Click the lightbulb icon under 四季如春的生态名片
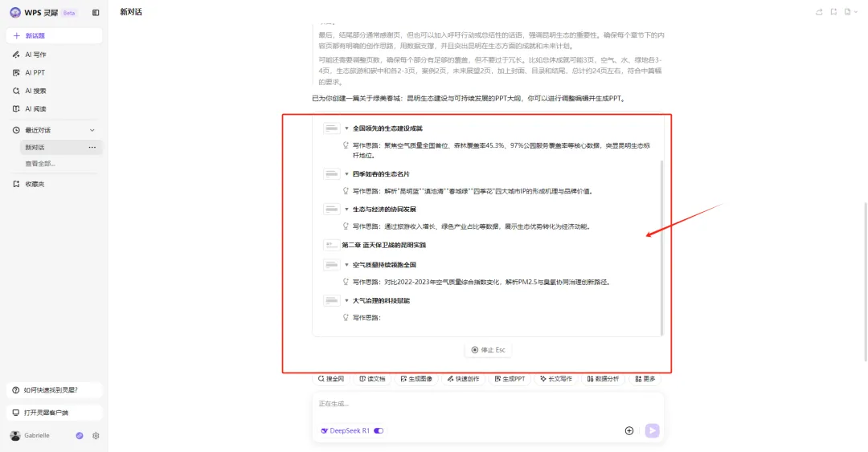Viewport: 868px width, 452px height. point(346,191)
